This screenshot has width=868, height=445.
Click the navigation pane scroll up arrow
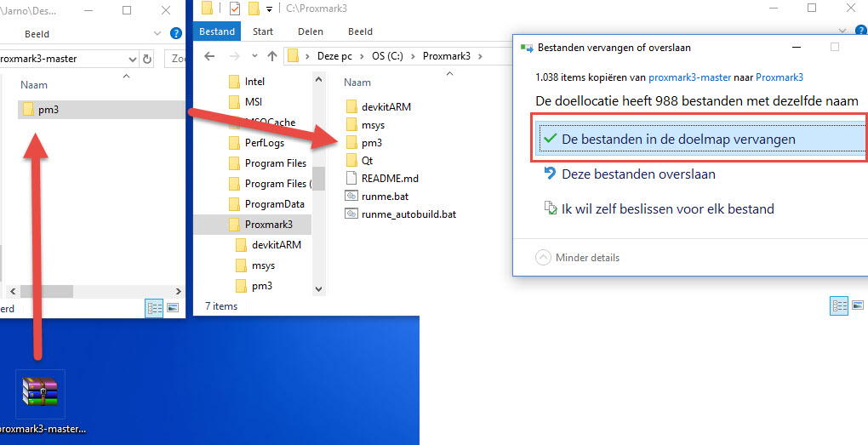click(x=318, y=80)
